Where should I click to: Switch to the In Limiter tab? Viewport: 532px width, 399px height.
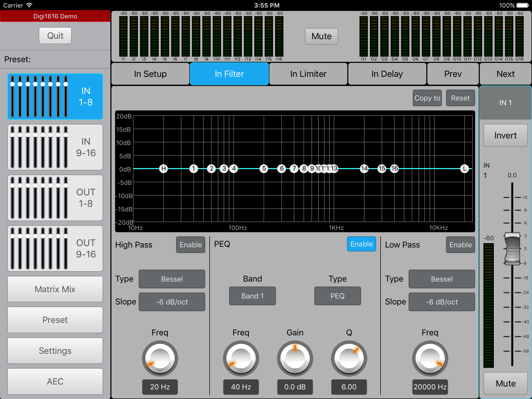[x=308, y=74]
